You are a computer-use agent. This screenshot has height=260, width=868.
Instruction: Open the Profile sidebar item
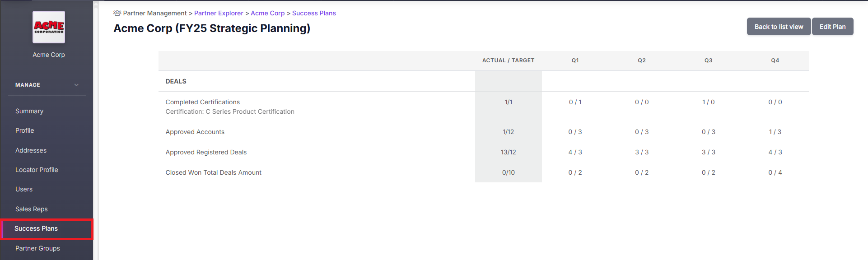[25, 130]
